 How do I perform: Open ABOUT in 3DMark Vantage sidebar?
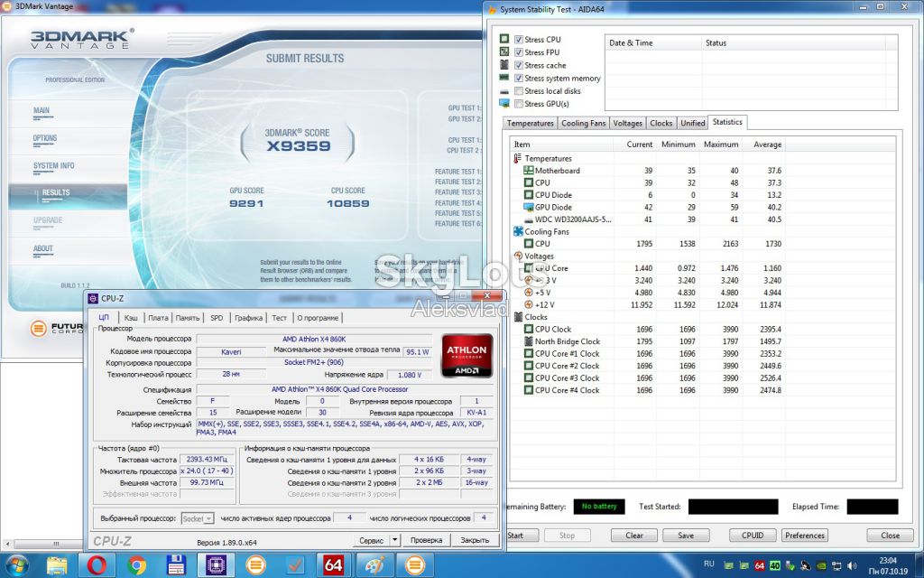pos(43,248)
